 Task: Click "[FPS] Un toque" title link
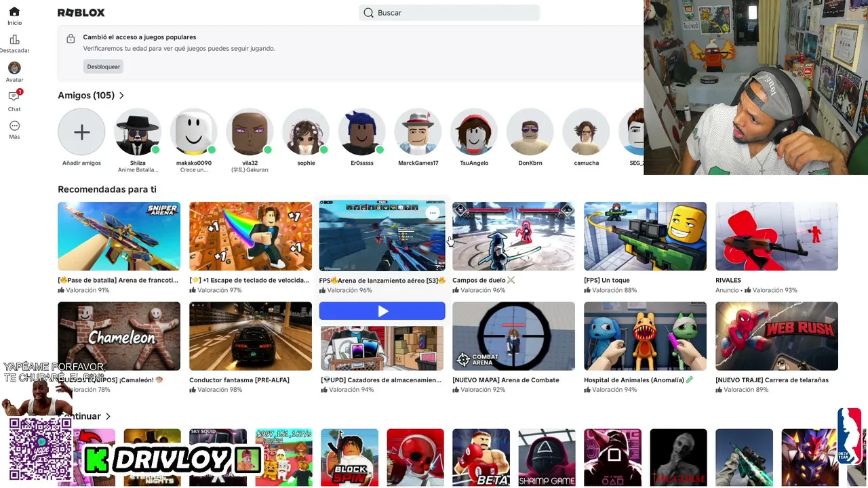tap(607, 280)
